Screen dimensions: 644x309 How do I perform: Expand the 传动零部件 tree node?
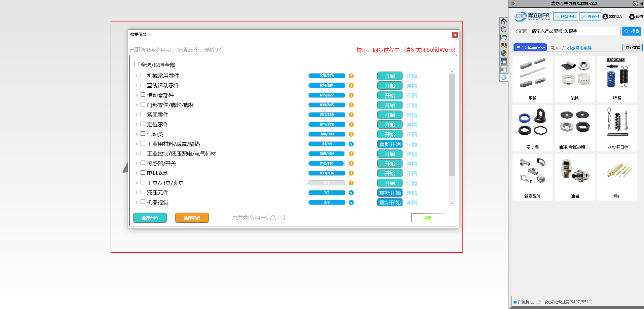(x=137, y=95)
